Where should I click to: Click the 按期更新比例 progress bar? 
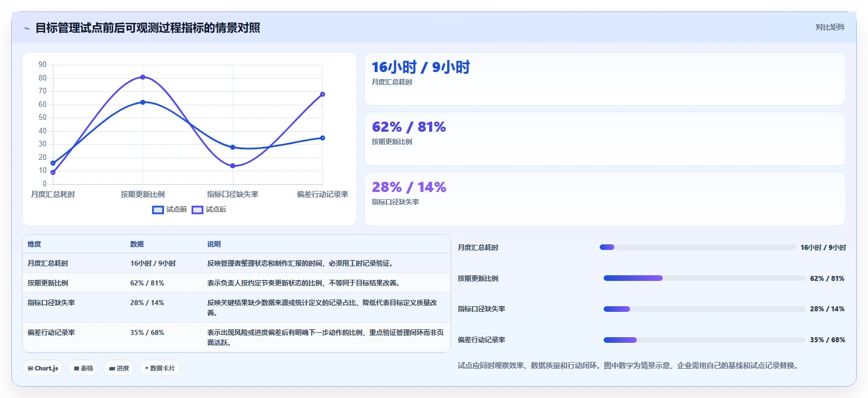[x=704, y=278]
